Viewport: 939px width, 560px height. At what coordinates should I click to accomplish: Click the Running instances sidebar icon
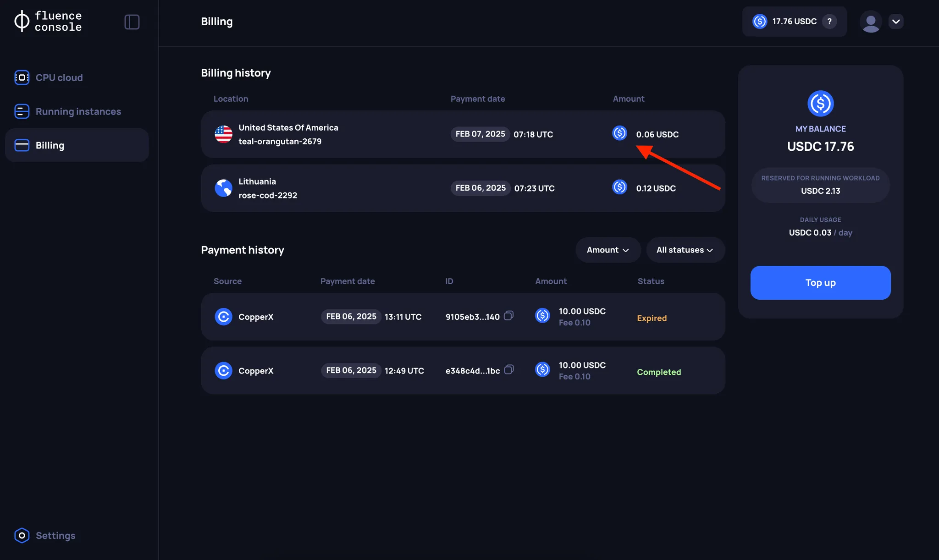[22, 110]
